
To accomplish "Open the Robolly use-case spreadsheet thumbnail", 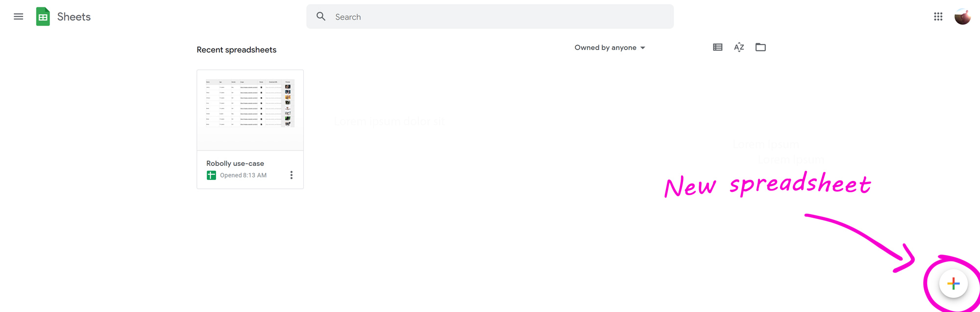I will (x=250, y=110).
